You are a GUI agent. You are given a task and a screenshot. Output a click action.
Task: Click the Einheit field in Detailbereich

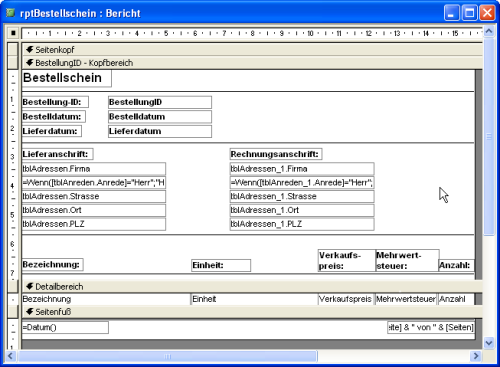point(255,299)
